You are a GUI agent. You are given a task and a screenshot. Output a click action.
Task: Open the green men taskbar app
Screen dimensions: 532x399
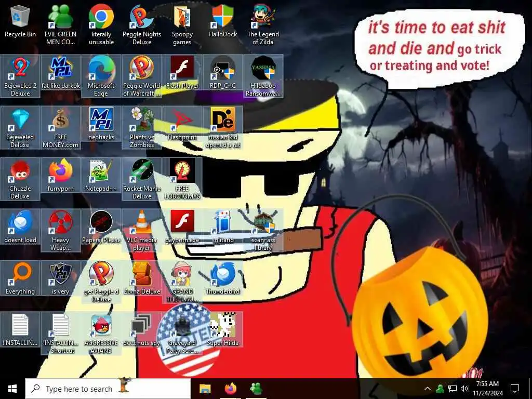[x=256, y=389]
